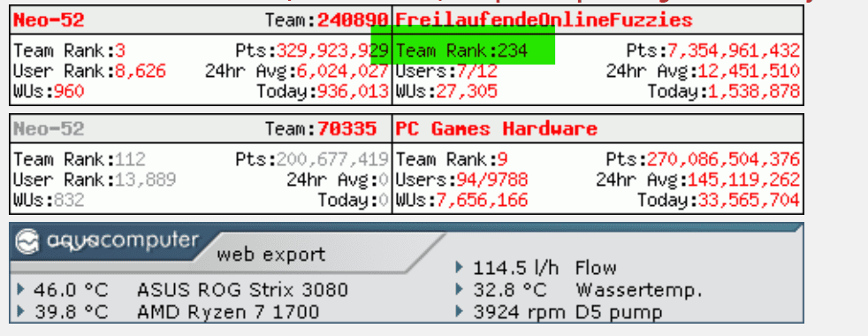This screenshot has width=868, height=336.
Task: Click 24hr Avg value 12,451,510
Action: 749,71
